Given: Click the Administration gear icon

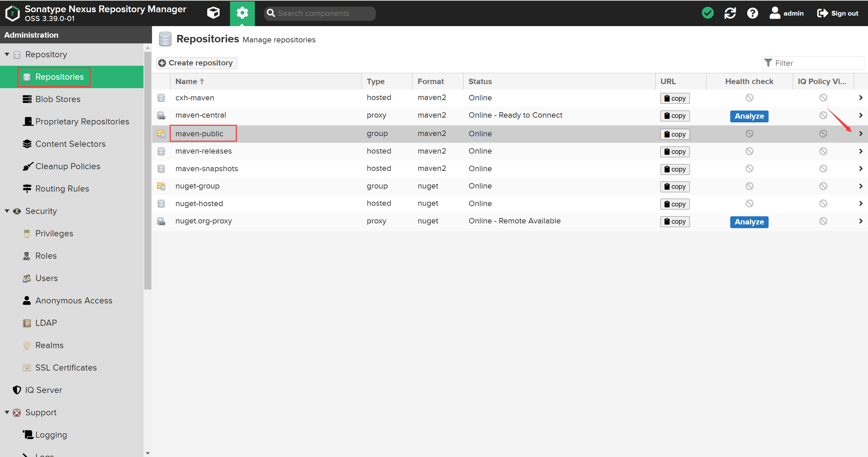Looking at the screenshot, I should pyautogui.click(x=242, y=13).
